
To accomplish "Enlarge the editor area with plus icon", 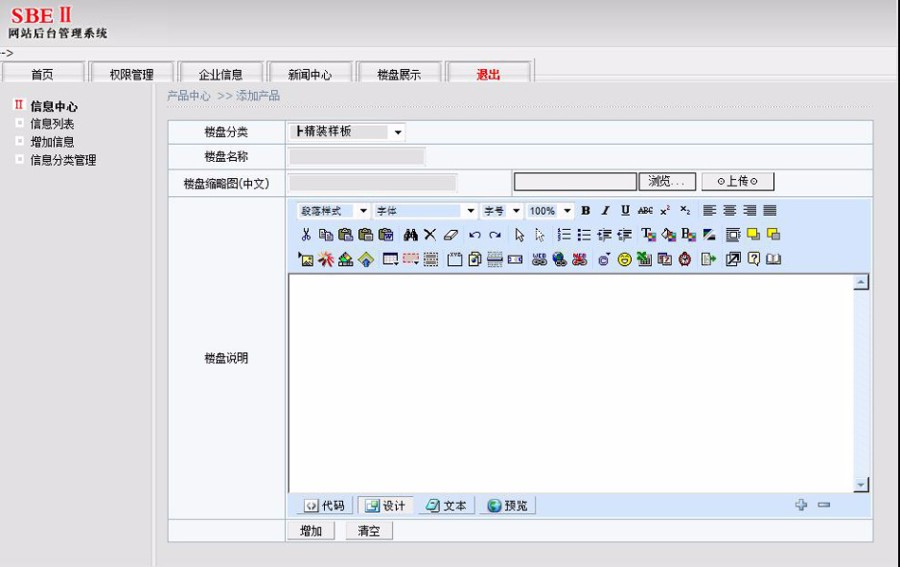I will coord(801,505).
